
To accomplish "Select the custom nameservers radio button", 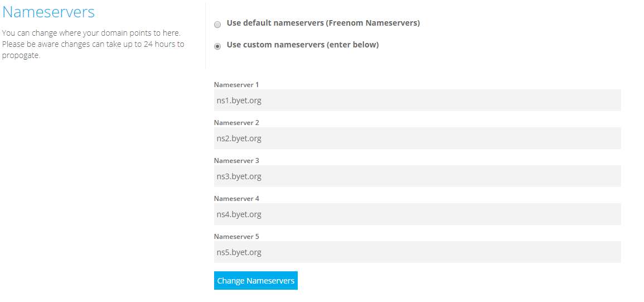I will point(217,46).
